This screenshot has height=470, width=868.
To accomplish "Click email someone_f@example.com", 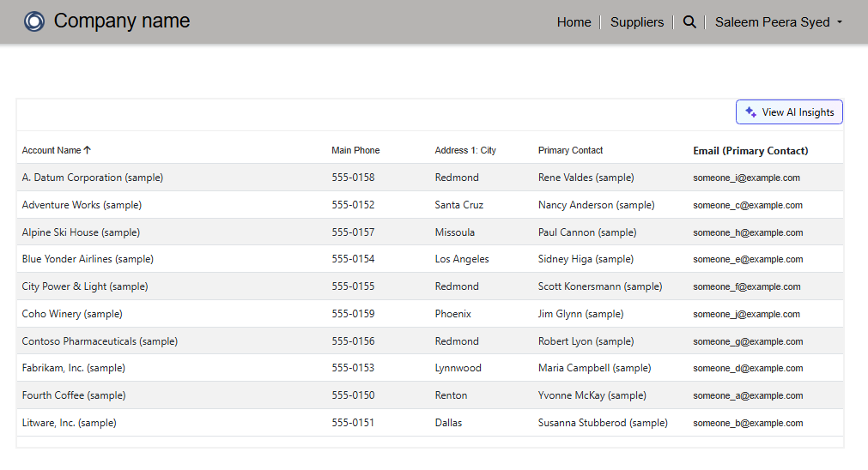I will [747, 286].
